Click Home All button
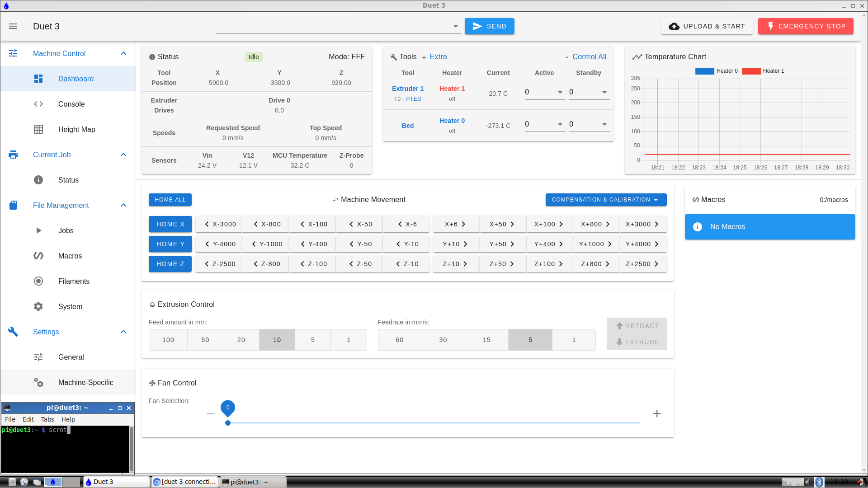The height and width of the screenshot is (488, 868). tap(170, 200)
